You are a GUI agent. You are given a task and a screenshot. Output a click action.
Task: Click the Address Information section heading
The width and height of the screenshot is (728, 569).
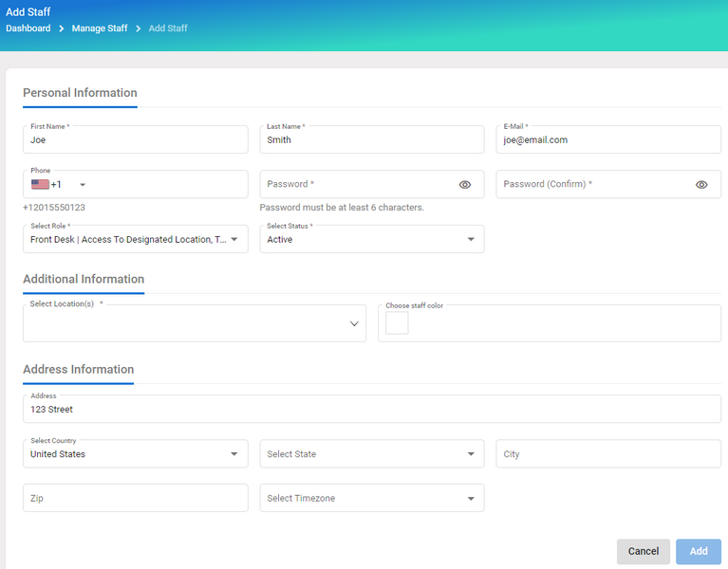(79, 369)
